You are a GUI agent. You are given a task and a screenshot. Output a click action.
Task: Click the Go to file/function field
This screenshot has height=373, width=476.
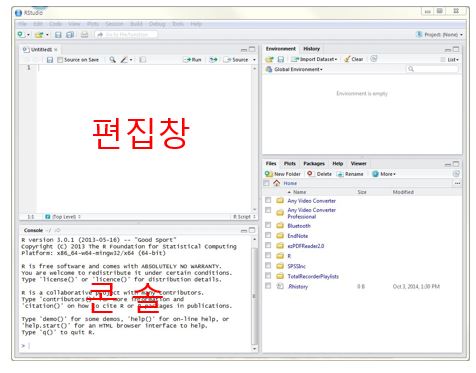tap(126, 35)
